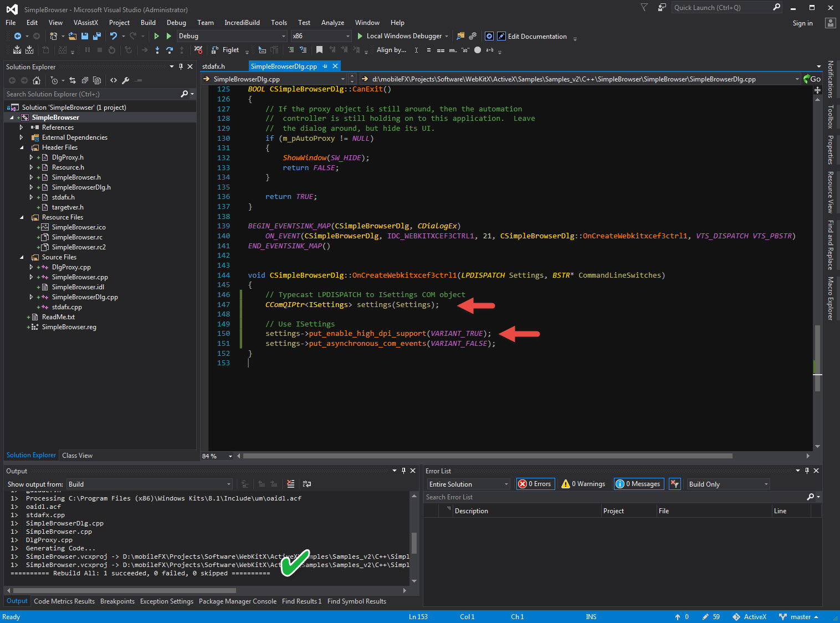Open the VAssistX menu
The height and width of the screenshot is (623, 840).
tap(86, 23)
